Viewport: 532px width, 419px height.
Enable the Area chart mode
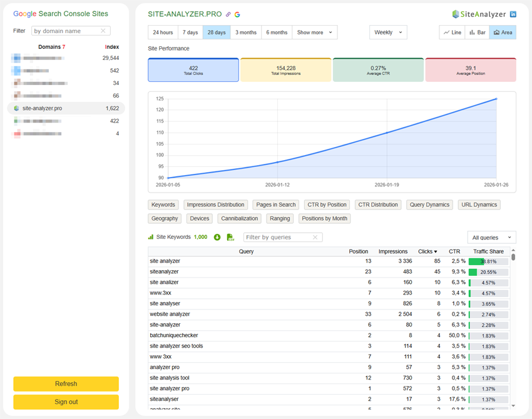[x=504, y=31]
